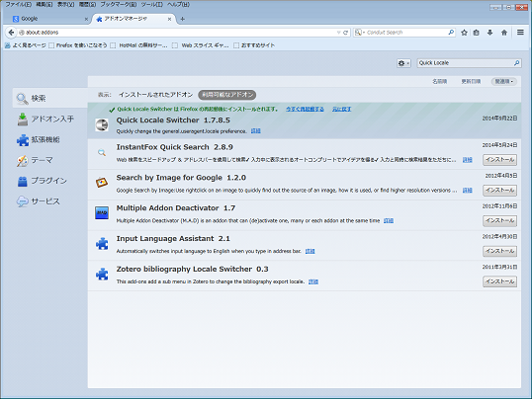Select the サービス sidebar category
The height and width of the screenshot is (399, 532).
(x=50, y=201)
